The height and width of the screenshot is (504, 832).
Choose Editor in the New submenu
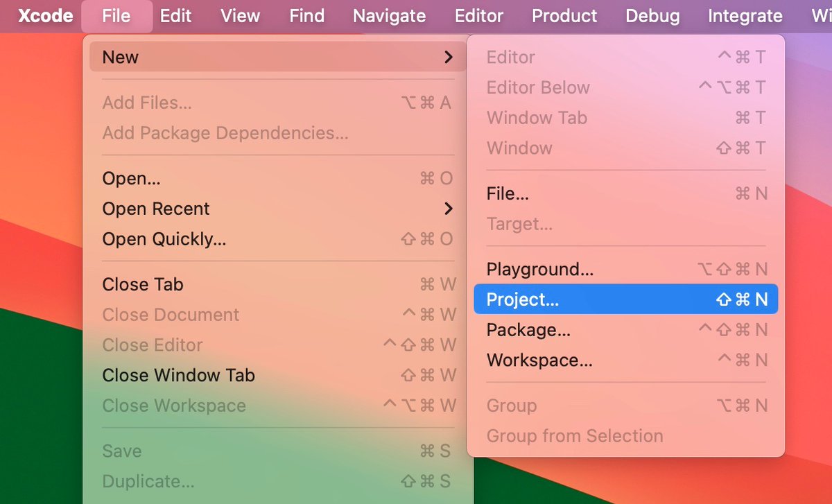(626, 57)
